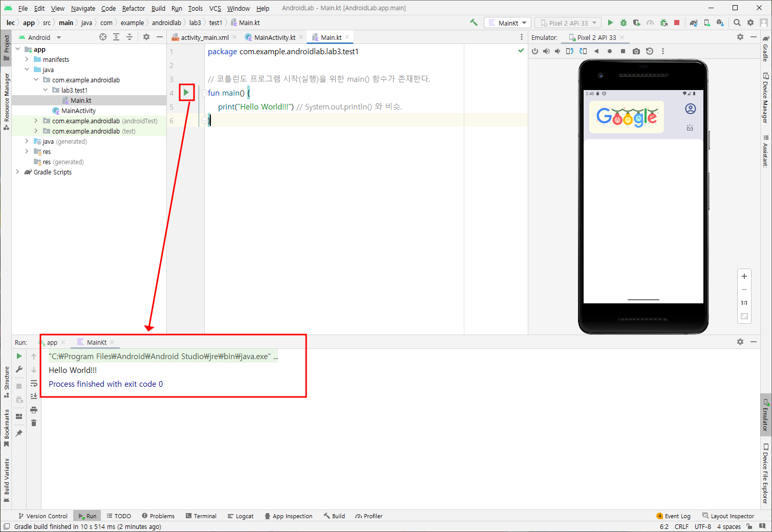Run with coverage from the main toolbar

(637, 23)
